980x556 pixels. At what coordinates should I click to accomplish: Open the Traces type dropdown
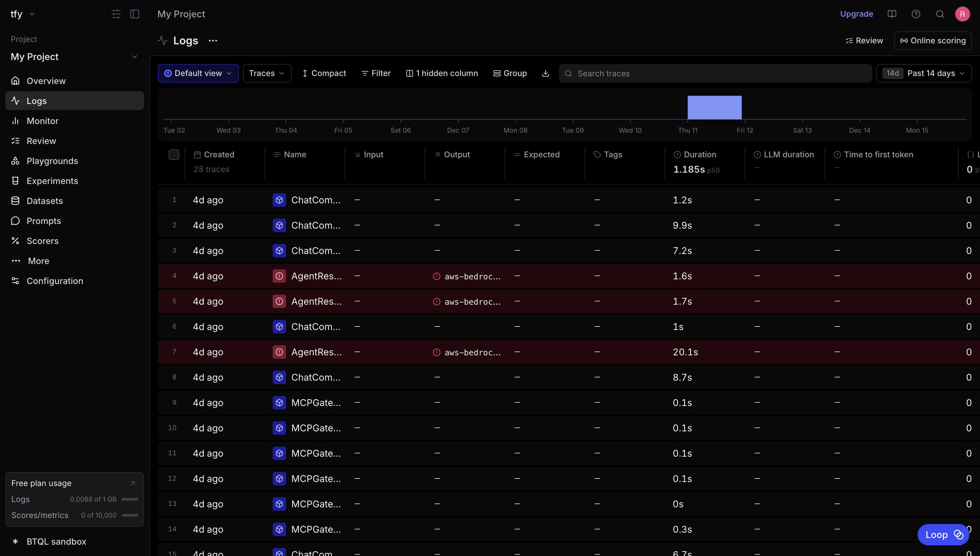pyautogui.click(x=267, y=73)
